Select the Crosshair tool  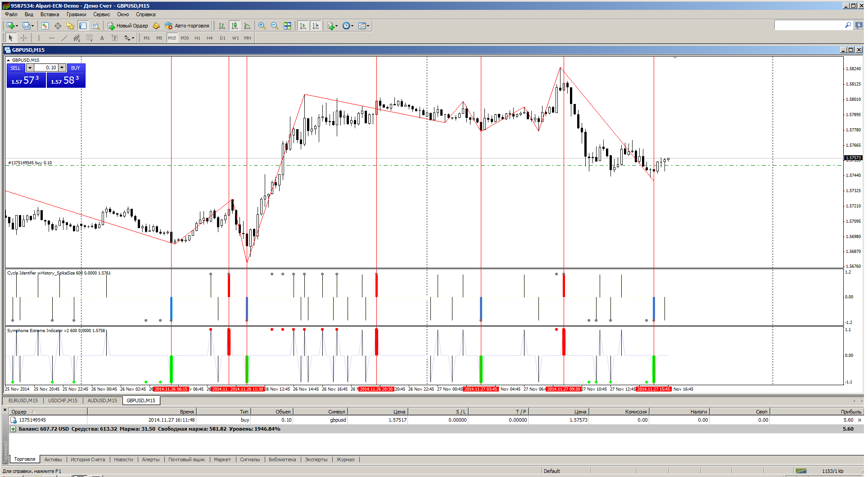(x=23, y=38)
